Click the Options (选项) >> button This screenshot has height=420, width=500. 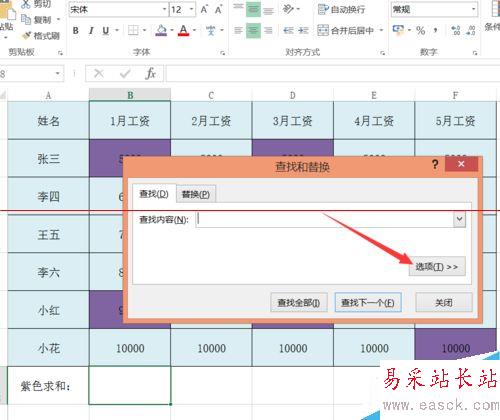[x=437, y=267]
